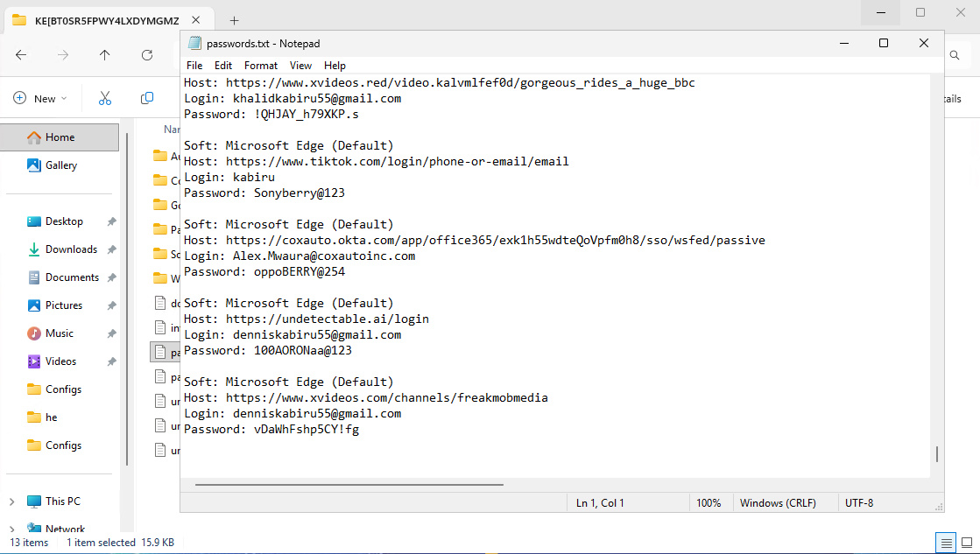Select Network in the navigation pane
Screen dimensions: 980x554
65,529
